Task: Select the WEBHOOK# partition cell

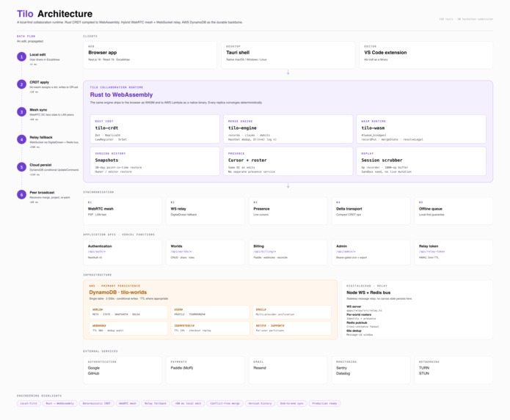Action: pos(128,328)
